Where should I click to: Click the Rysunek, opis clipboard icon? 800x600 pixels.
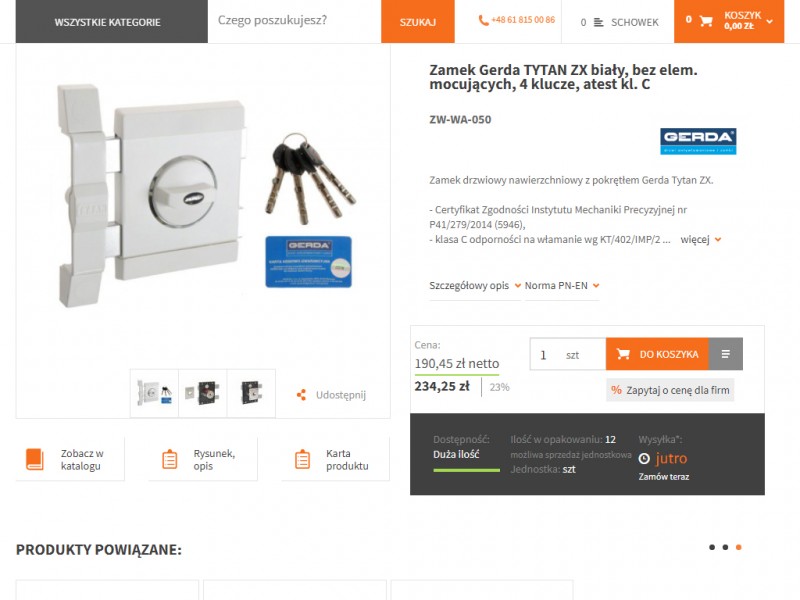[x=169, y=459]
